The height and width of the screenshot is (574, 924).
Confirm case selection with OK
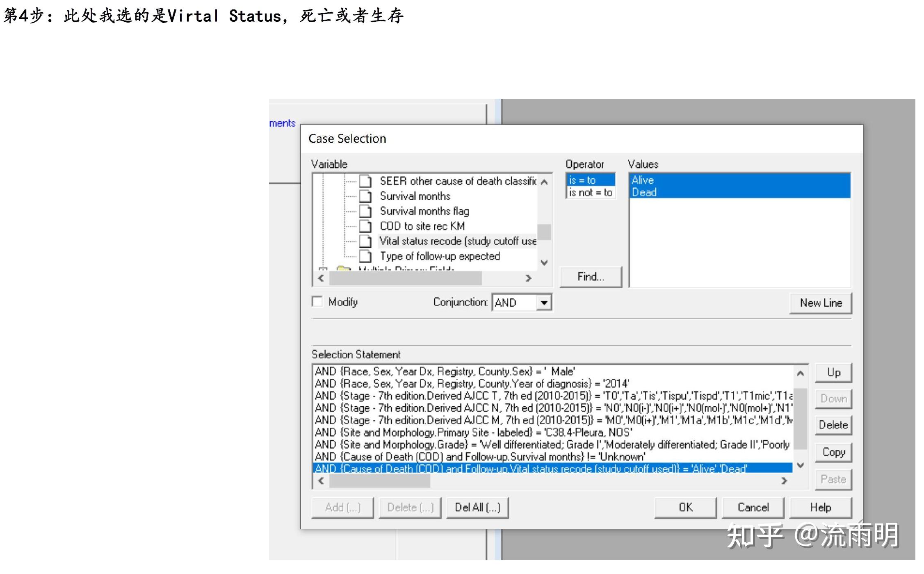coord(685,508)
